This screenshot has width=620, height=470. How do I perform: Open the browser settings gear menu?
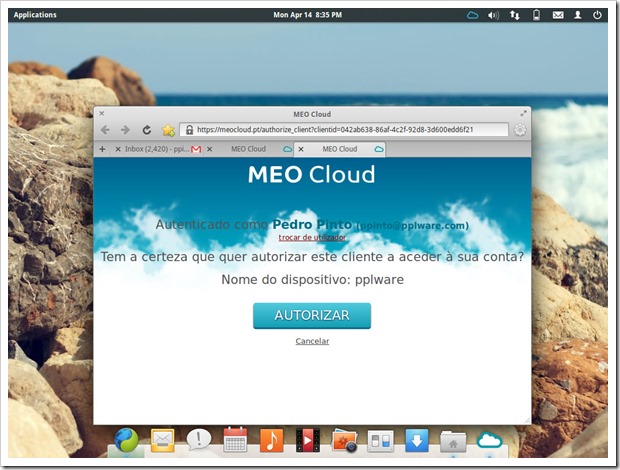520,130
